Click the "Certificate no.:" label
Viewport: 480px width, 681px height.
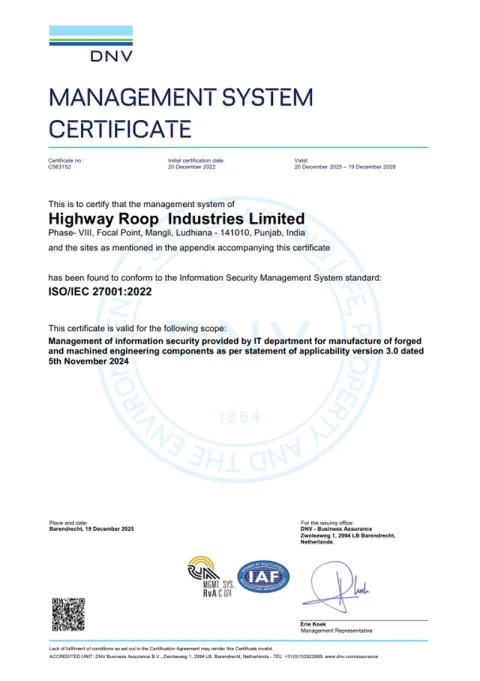pos(66,161)
